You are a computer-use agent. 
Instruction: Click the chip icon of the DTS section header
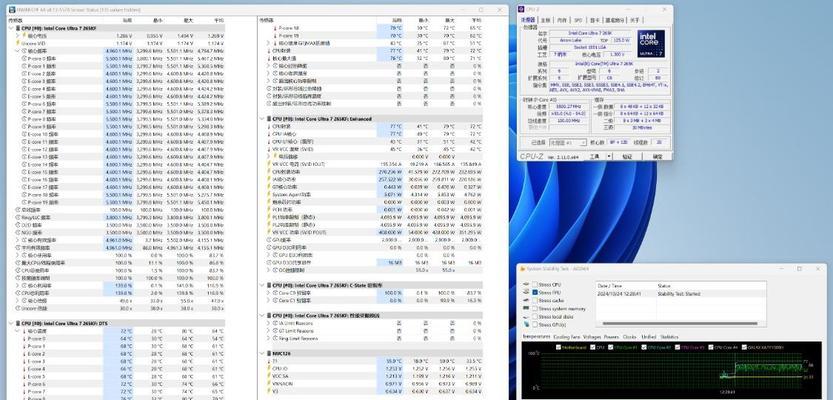(19, 323)
